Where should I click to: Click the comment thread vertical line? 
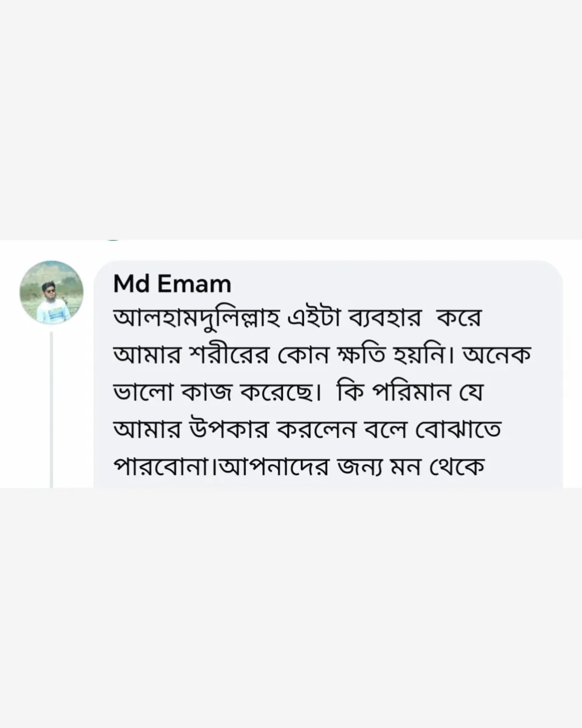click(52, 410)
